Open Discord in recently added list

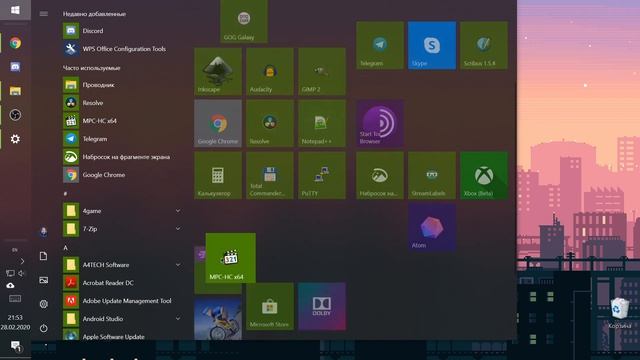[122, 31]
